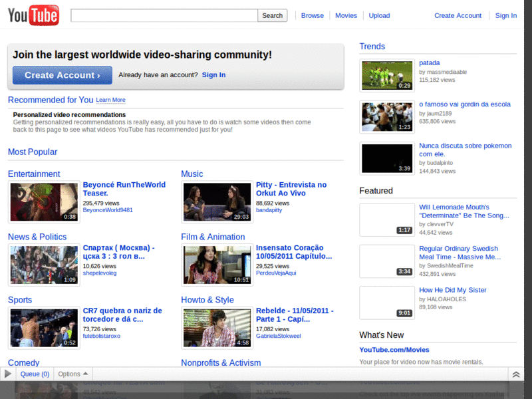Open Will Lemonade Mouth's featured thumbnail
Image resolution: width=532 pixels, height=399 pixels.
[x=387, y=220]
